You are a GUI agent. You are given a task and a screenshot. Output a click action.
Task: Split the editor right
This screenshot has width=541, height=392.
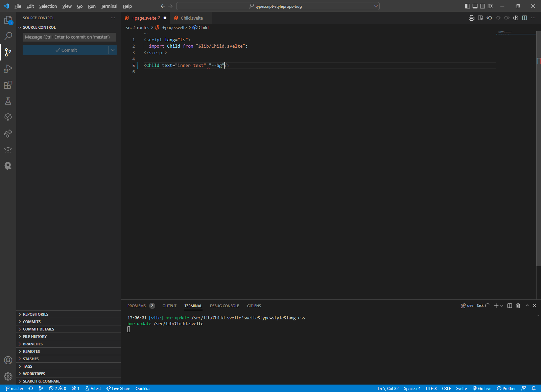point(524,18)
